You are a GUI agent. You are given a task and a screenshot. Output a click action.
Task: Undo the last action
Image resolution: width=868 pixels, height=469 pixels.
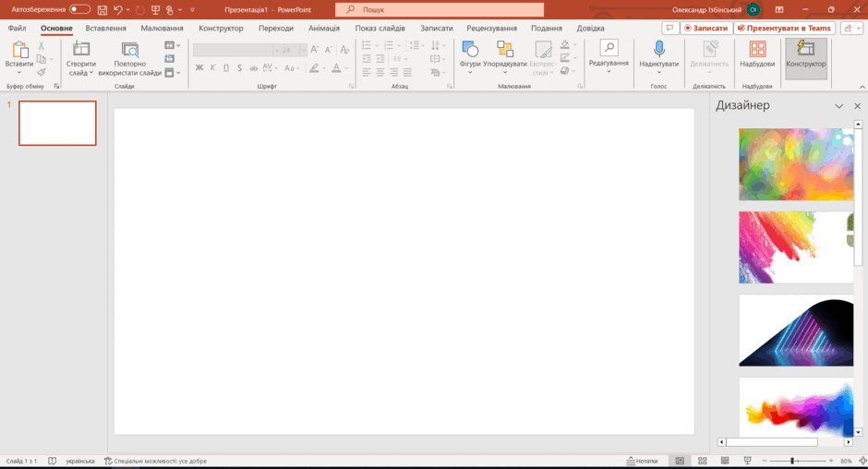pyautogui.click(x=117, y=9)
